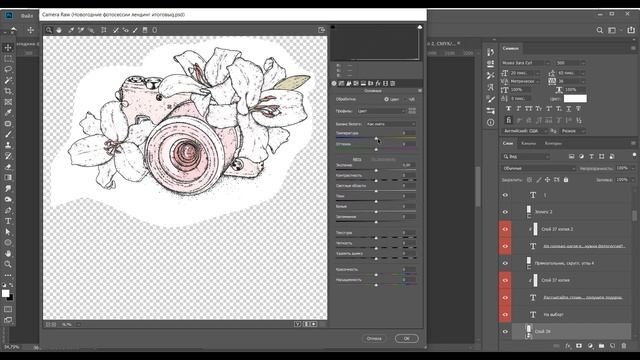Lock all with padlock icon in Layers

click(566, 180)
